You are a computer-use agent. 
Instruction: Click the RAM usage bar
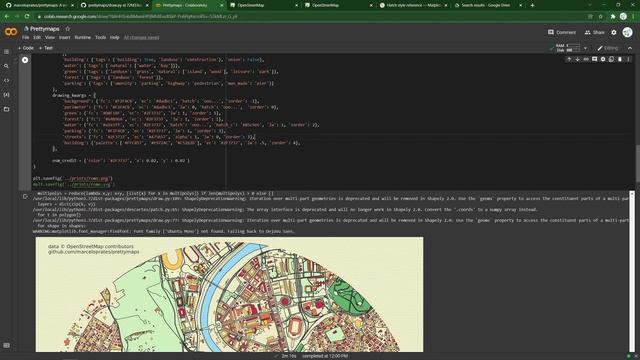pos(573,45)
